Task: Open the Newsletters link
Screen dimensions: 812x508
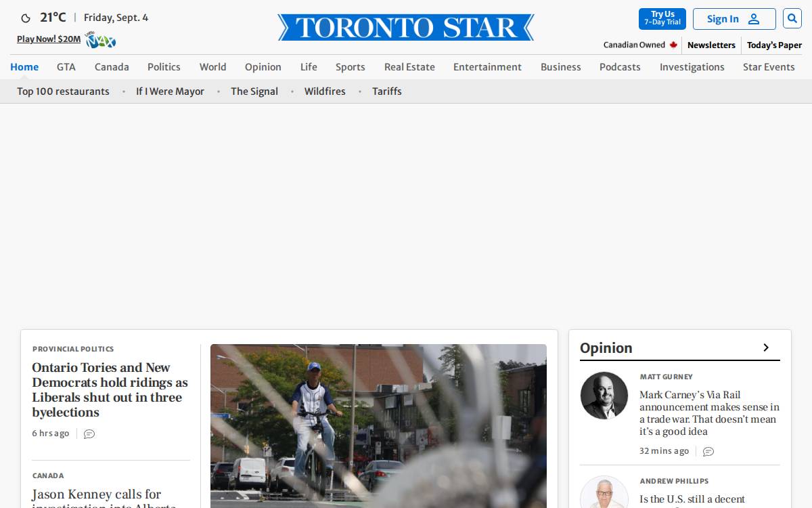Action: (711, 45)
